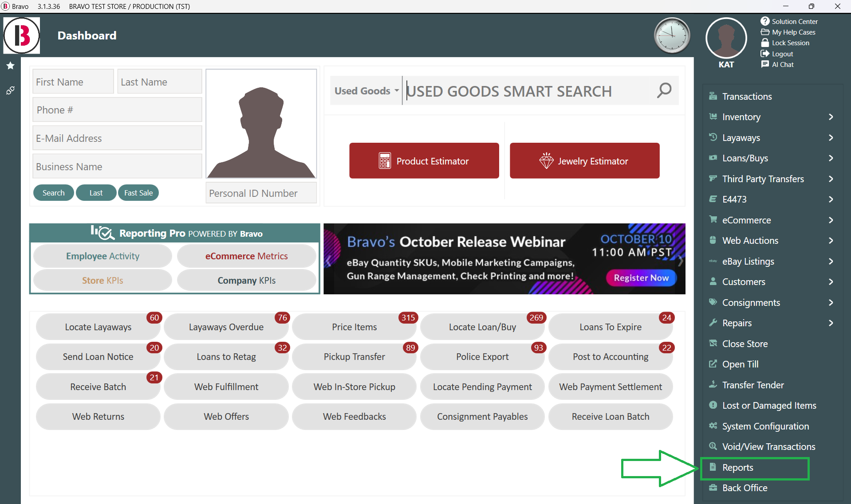
Task: Open Web Fulfillment
Action: pyautogui.click(x=226, y=387)
